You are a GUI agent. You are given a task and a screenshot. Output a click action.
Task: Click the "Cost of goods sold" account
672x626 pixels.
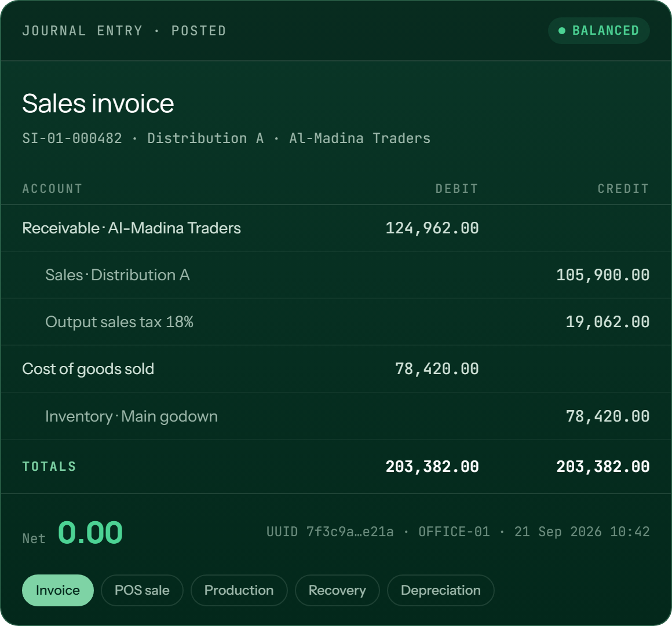click(x=88, y=369)
